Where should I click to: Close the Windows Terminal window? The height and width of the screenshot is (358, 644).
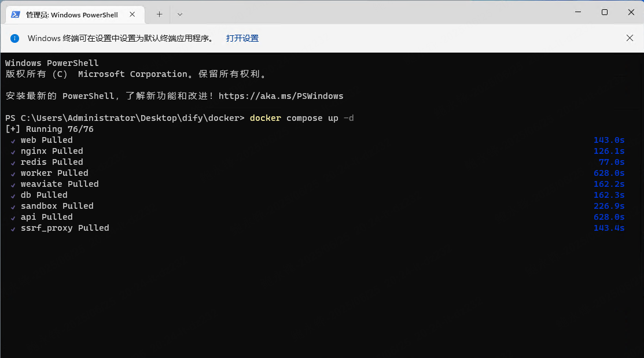tap(631, 12)
